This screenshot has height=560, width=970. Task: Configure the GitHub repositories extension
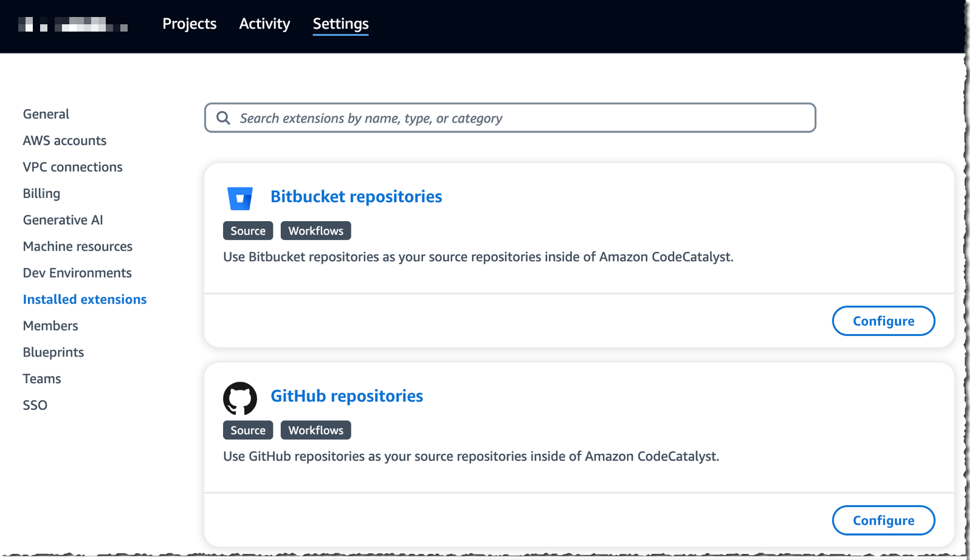click(x=883, y=520)
